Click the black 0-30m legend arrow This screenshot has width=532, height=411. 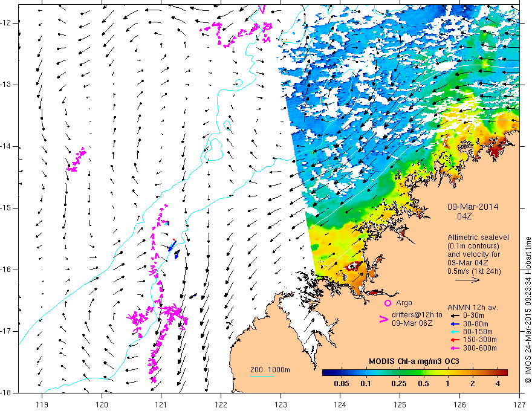coord(455,316)
